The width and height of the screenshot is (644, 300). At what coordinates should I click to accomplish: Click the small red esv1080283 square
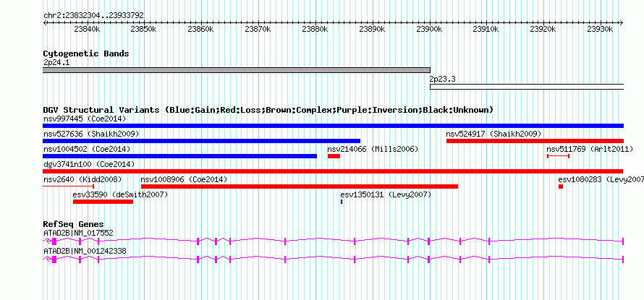point(561,187)
